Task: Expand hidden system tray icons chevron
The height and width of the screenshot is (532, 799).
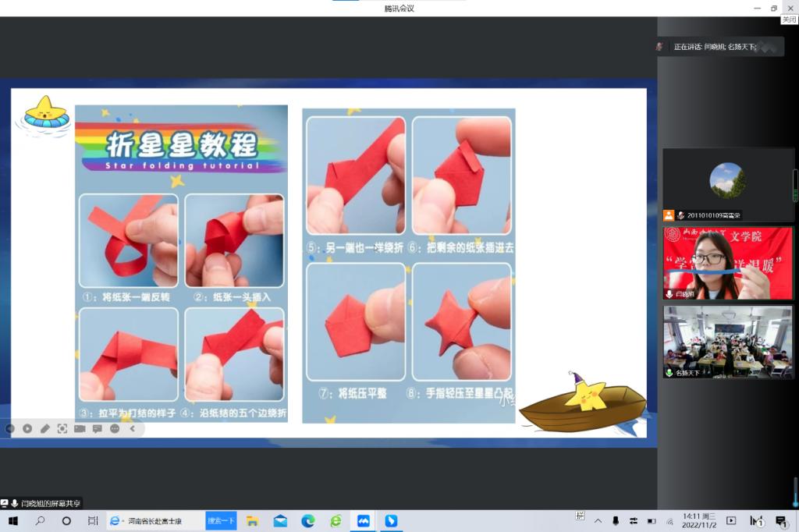Action: tap(598, 520)
